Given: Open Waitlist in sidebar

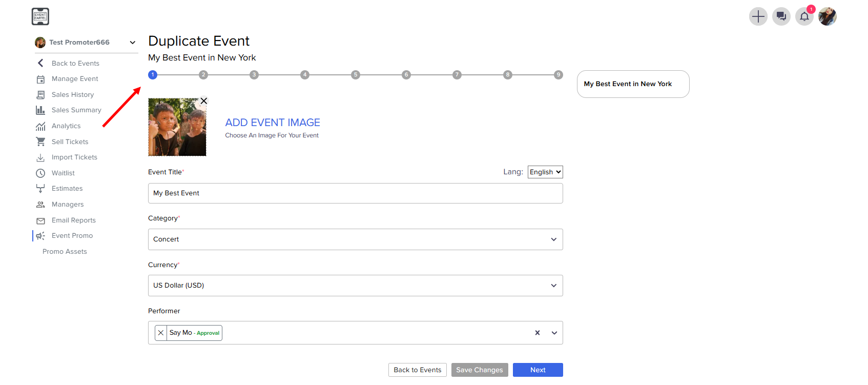Looking at the screenshot, I should point(63,173).
